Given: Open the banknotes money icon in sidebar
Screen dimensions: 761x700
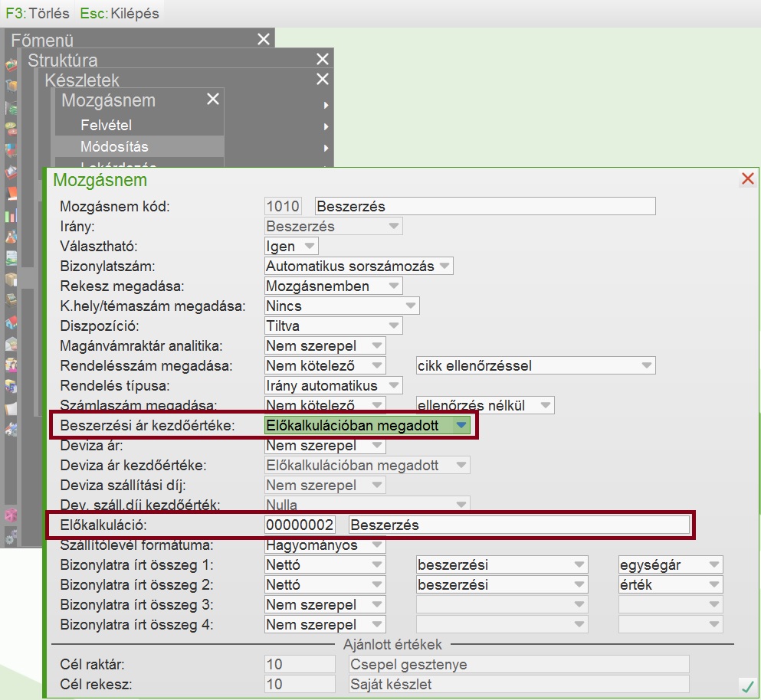Looking at the screenshot, I should (11, 107).
